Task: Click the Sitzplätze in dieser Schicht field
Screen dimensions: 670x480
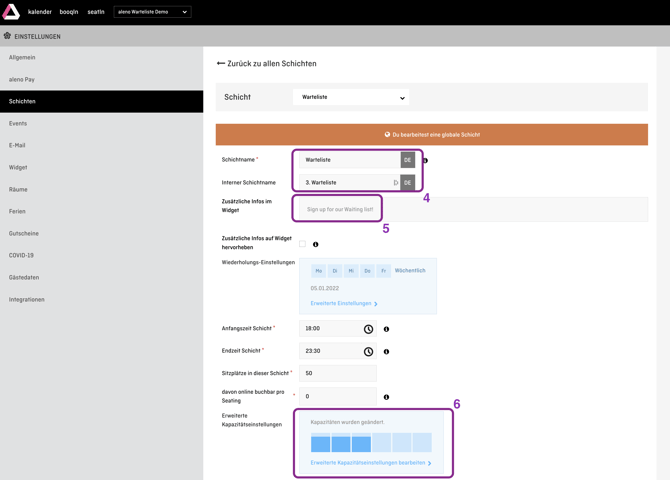Action: 338,373
